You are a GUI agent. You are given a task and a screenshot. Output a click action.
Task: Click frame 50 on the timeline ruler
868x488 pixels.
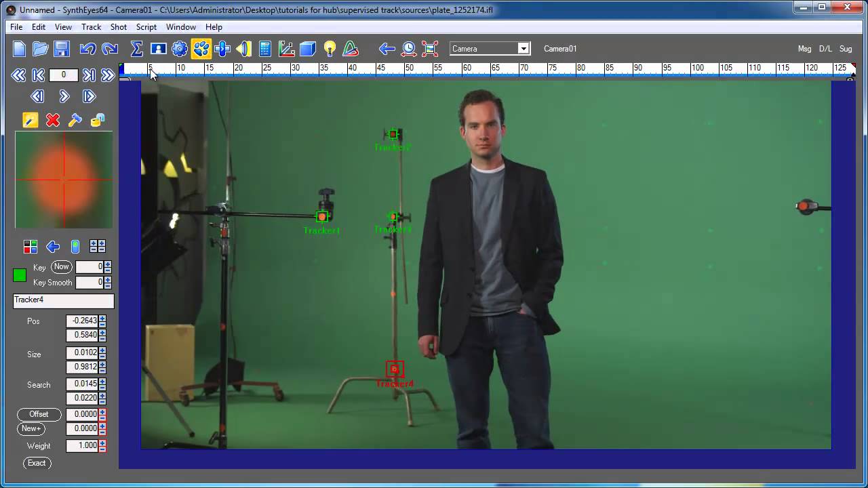(x=409, y=68)
